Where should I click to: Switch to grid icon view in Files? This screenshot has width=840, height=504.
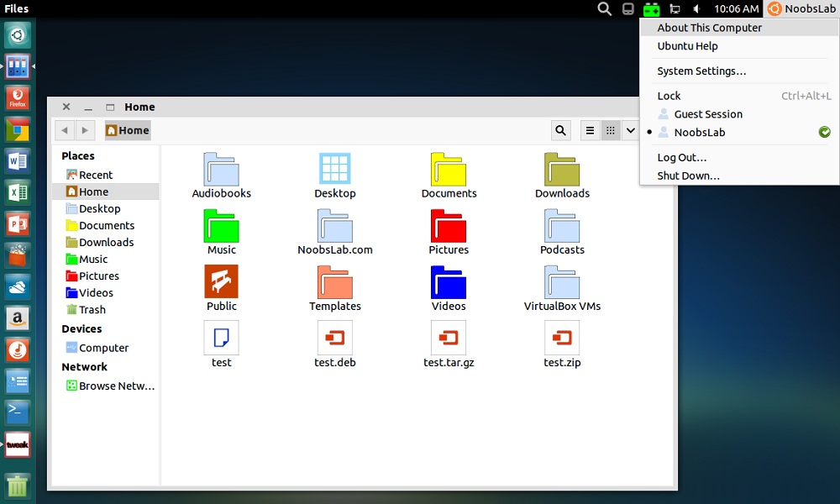610,130
